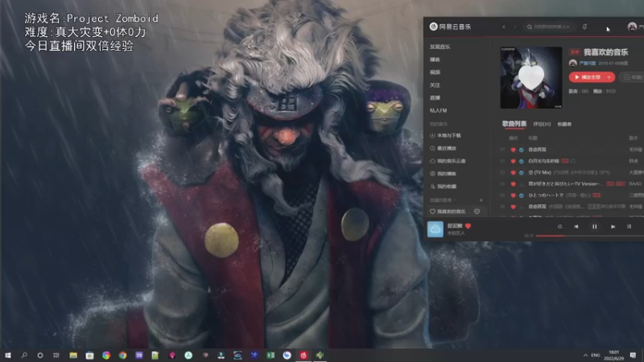This screenshot has height=362, width=644.
Task: Click the cloud icon on track 02
Action: tap(573, 162)
